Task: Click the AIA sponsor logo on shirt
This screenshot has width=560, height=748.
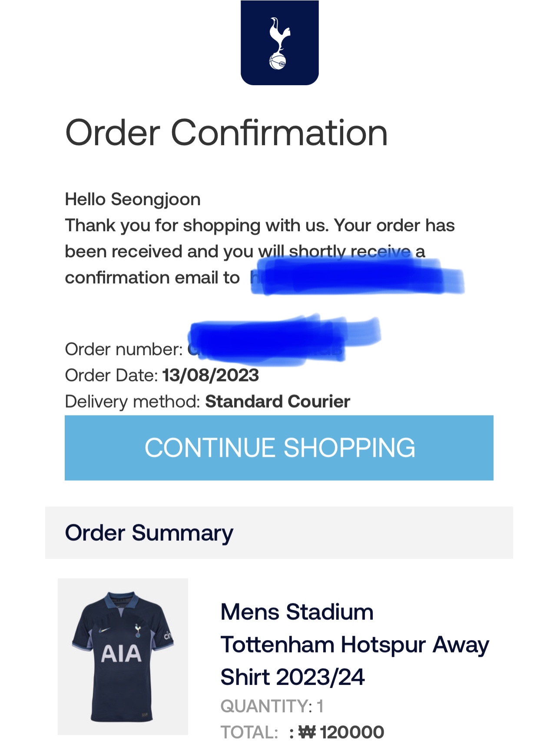Action: tap(121, 654)
